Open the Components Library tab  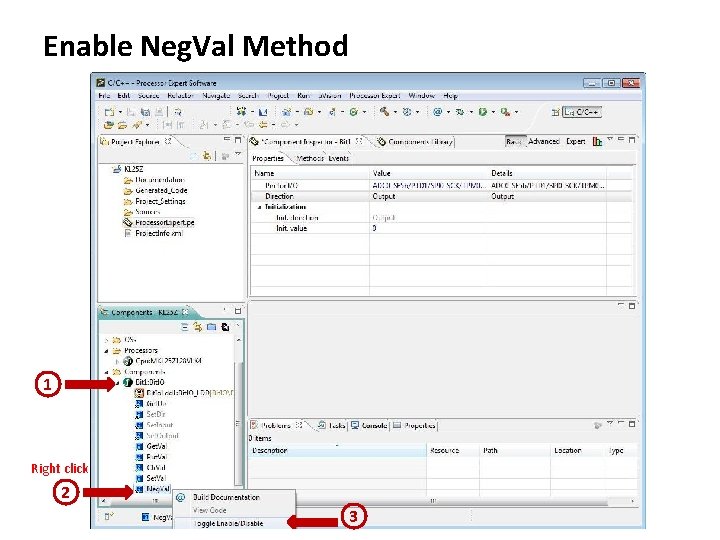coord(415,142)
